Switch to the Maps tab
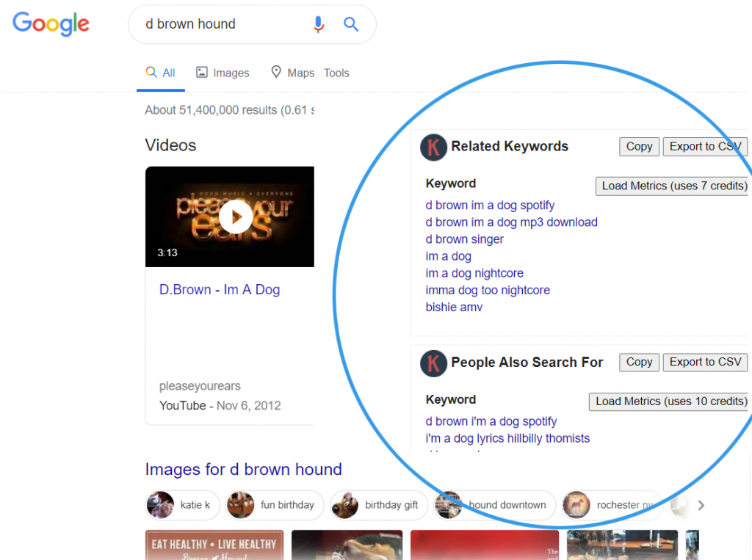The image size is (752, 560). coord(292,73)
